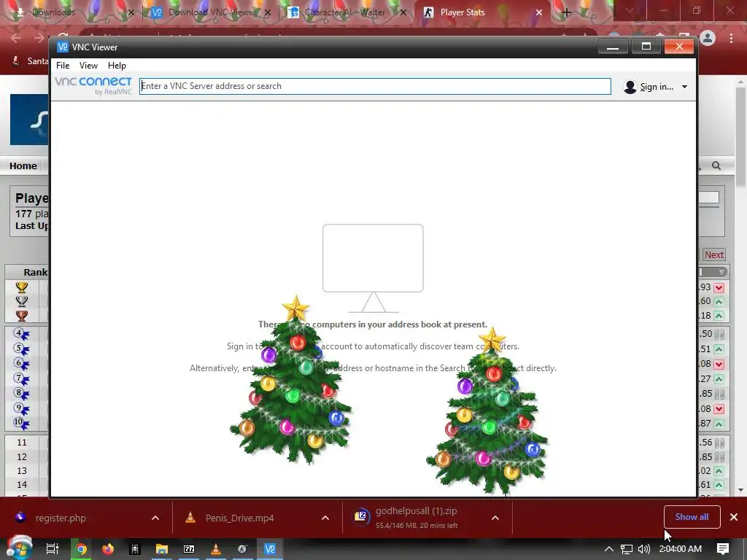The height and width of the screenshot is (560, 747).
Task: Open the Santa bookmark in Chrome
Action: pyautogui.click(x=29, y=61)
